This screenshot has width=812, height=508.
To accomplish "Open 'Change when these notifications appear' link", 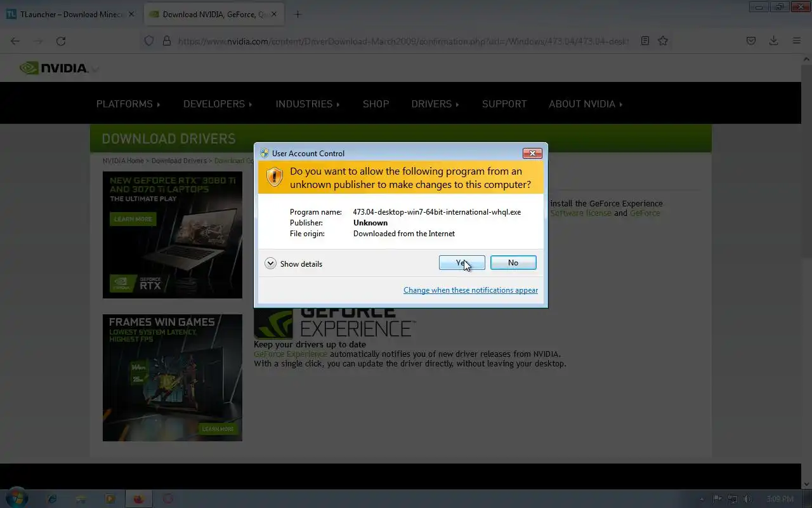I will click(471, 290).
